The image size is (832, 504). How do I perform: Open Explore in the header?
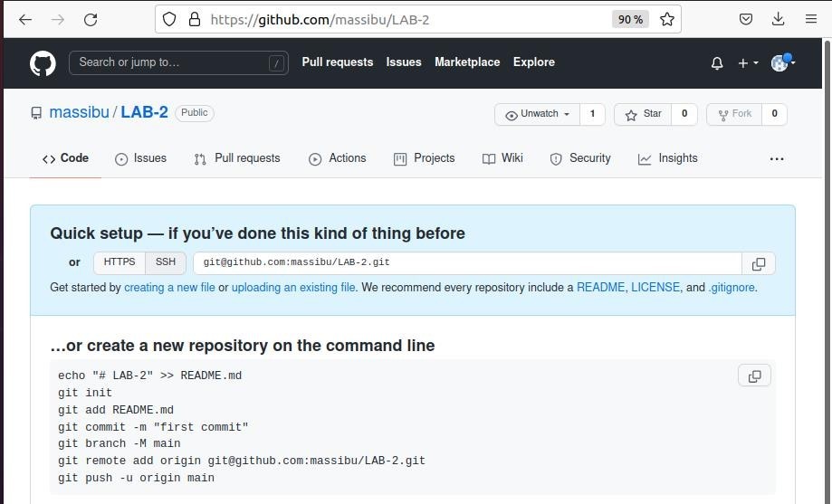pos(534,62)
